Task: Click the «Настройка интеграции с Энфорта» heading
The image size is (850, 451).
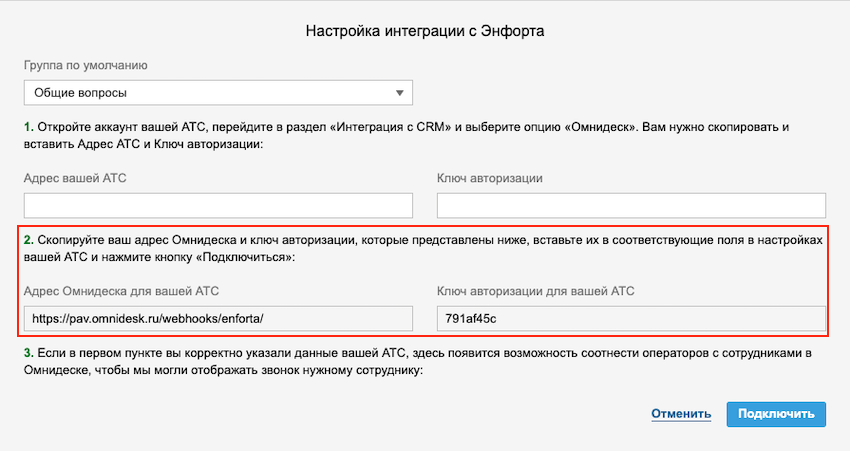Action: click(425, 31)
